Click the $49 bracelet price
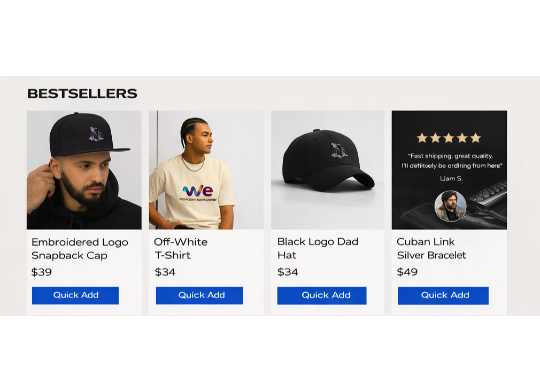The image size is (540, 392). click(407, 272)
